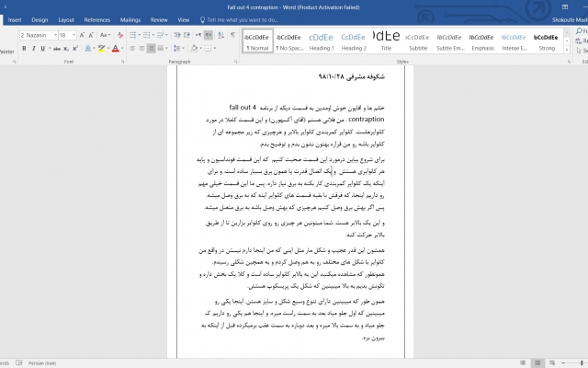Increase paragraph indent
The width and height of the screenshot is (588, 368).
[x=187, y=35]
